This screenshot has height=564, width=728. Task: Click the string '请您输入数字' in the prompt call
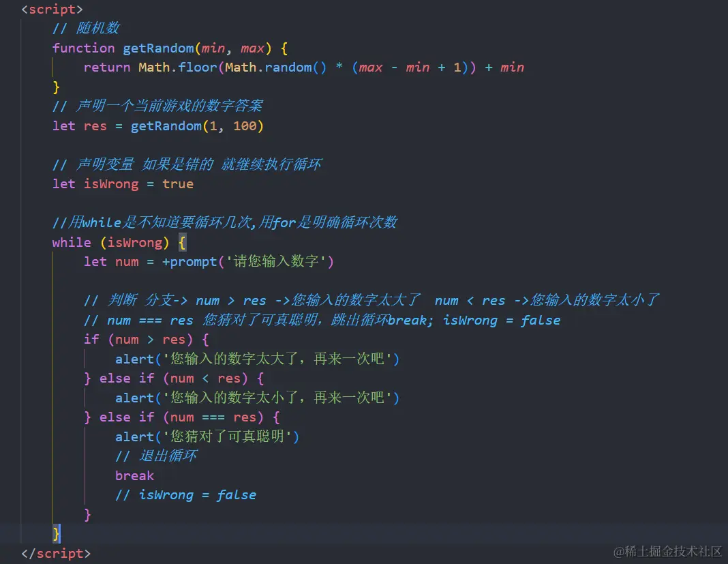click(276, 262)
